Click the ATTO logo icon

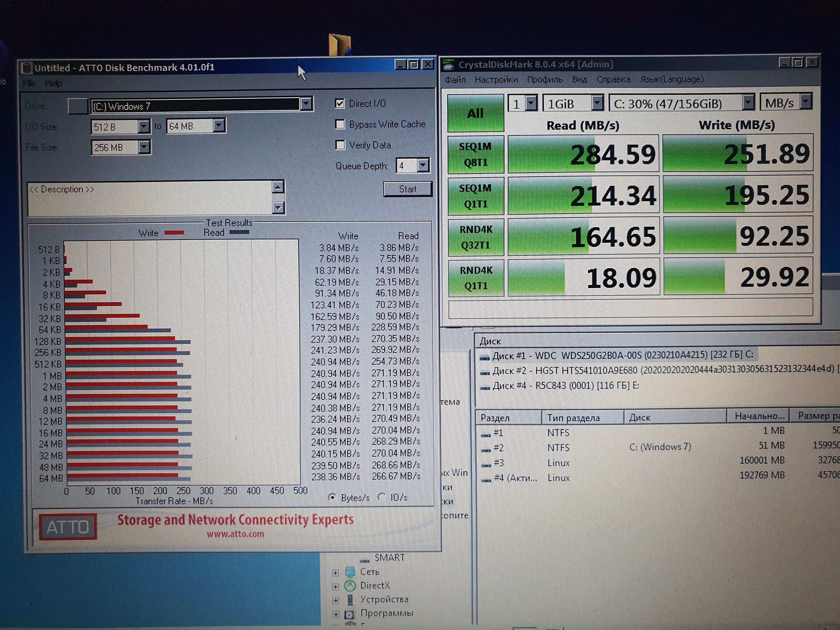[x=68, y=527]
